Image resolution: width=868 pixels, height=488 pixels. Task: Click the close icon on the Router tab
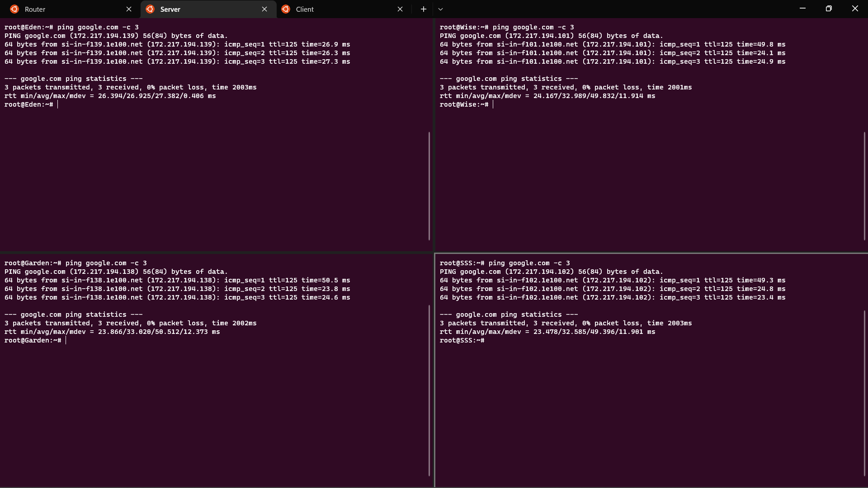tap(129, 9)
